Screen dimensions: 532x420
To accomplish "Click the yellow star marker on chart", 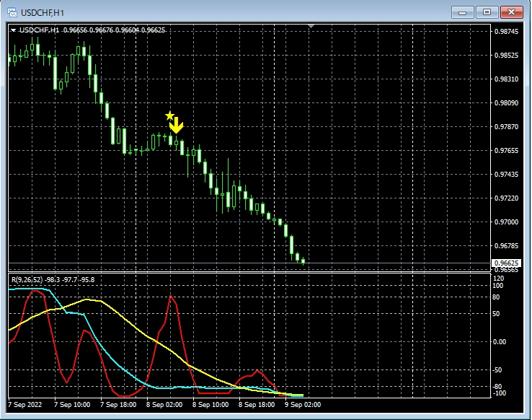I will pyautogui.click(x=169, y=115).
